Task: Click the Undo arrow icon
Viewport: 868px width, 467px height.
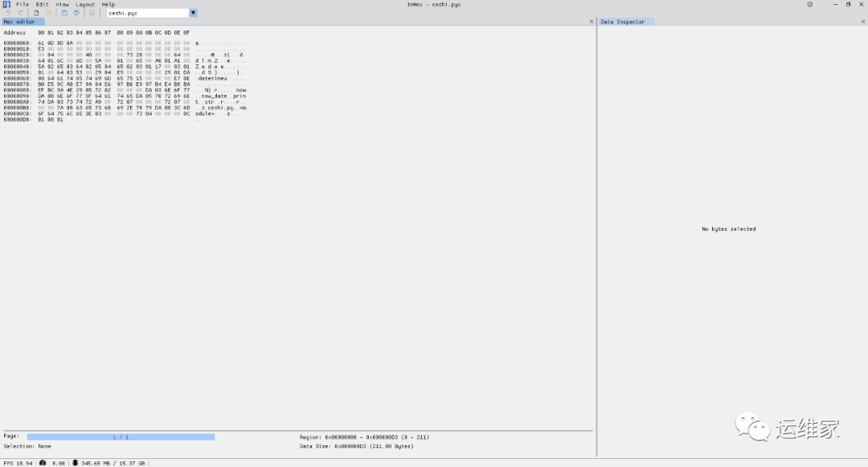Action: coord(9,13)
